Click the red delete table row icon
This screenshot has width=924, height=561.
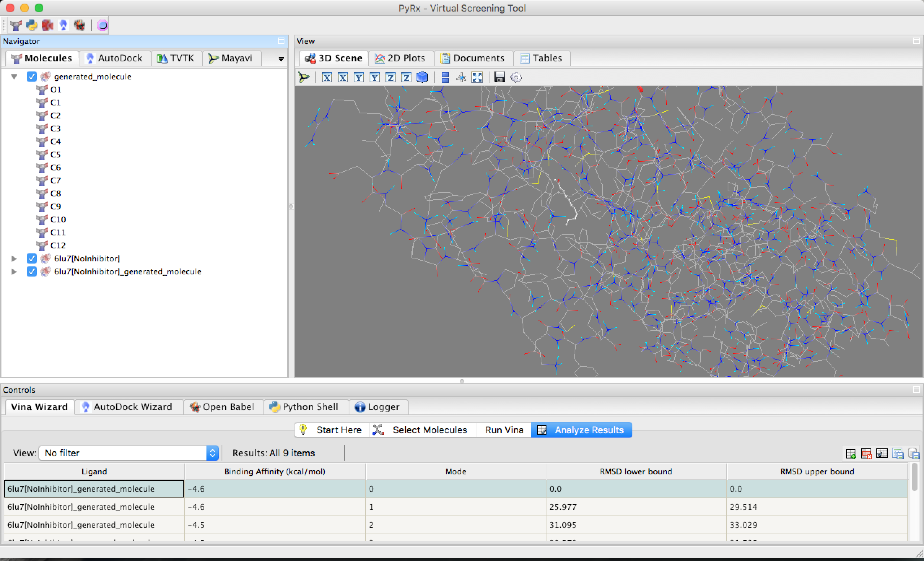coord(866,454)
